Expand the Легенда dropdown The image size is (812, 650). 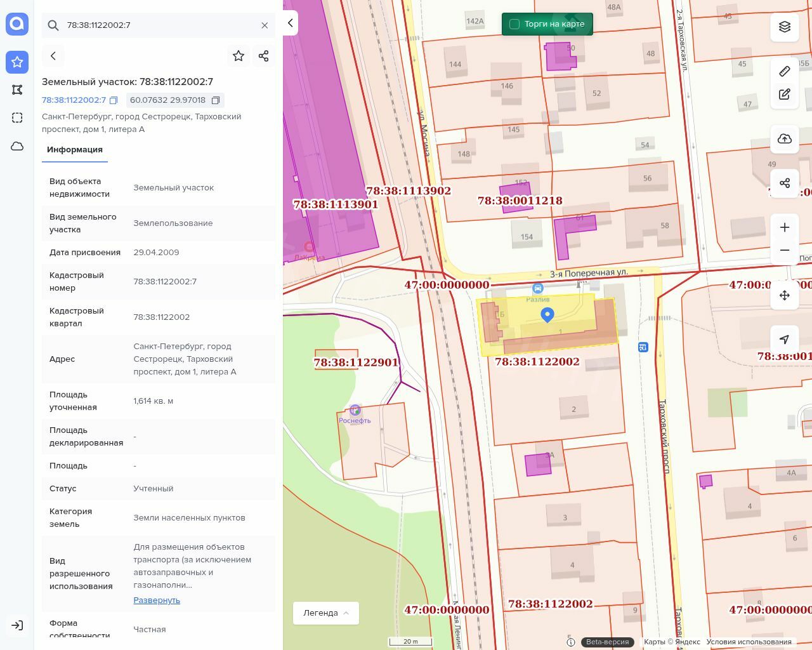(326, 613)
